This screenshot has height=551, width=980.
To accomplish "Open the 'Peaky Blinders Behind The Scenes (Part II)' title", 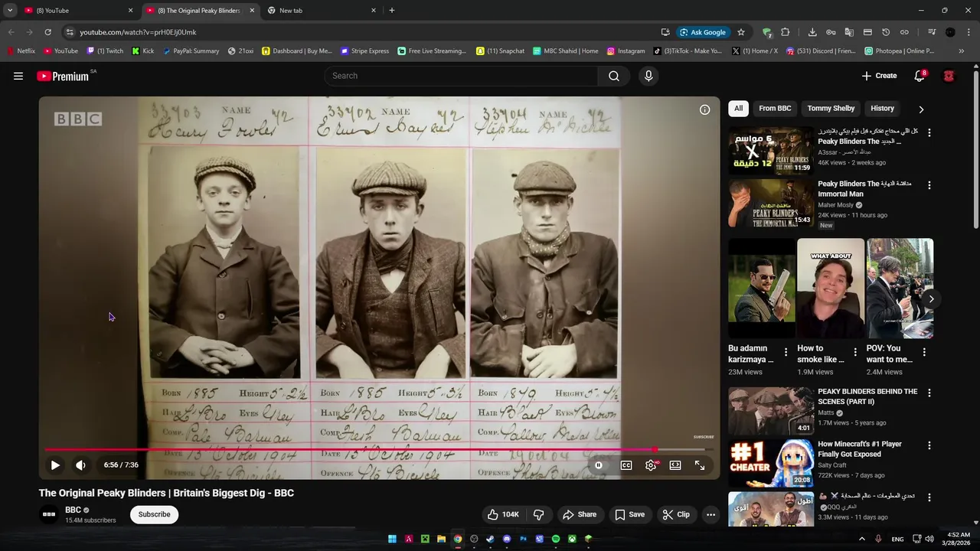I will [x=867, y=396].
